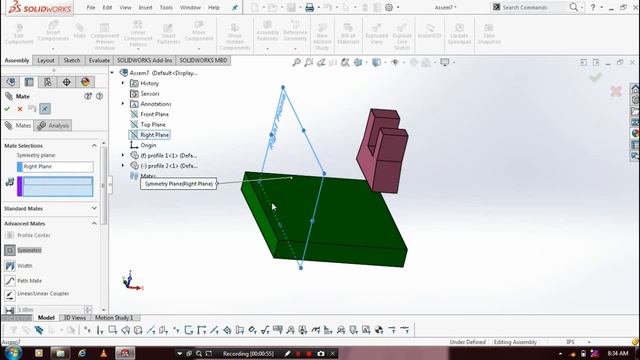The image size is (640, 360).
Task: Open the Tools menu
Action: [x=166, y=7]
